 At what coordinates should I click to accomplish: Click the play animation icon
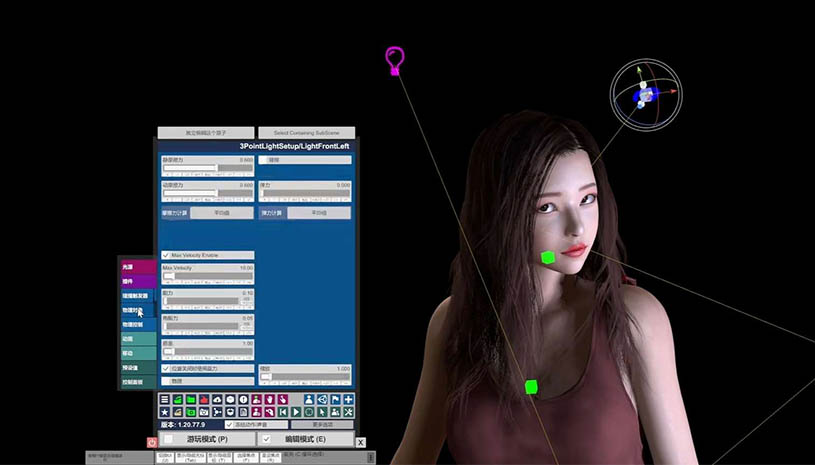pos(296,412)
